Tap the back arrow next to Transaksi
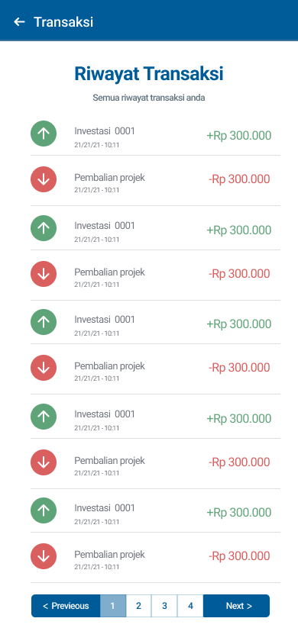 pos(19,22)
